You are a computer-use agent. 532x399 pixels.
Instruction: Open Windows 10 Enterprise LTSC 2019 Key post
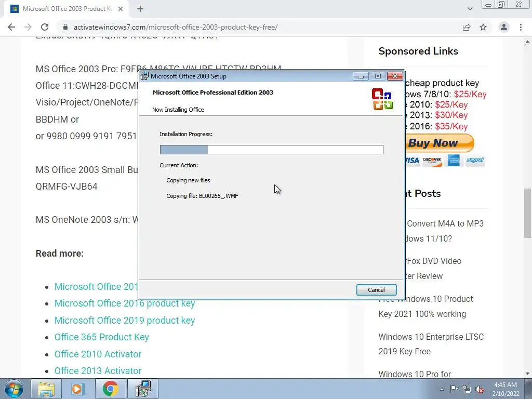431,344
